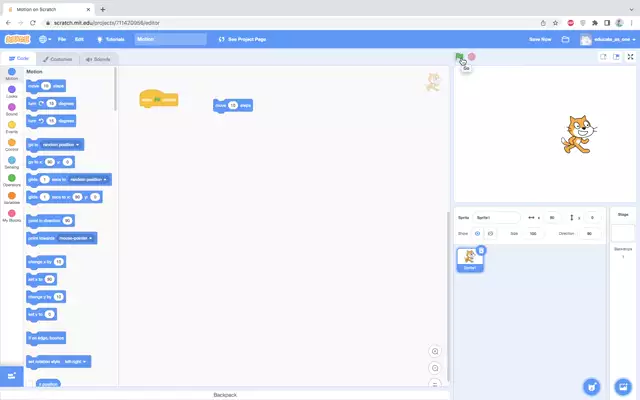Viewport: 640px width, 400px height.
Task: Delete Sprite1 using the trash icon
Action: click(x=481, y=250)
